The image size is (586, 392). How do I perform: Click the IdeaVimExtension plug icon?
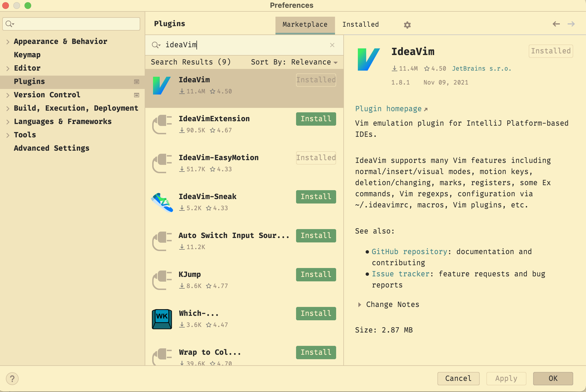point(162,125)
